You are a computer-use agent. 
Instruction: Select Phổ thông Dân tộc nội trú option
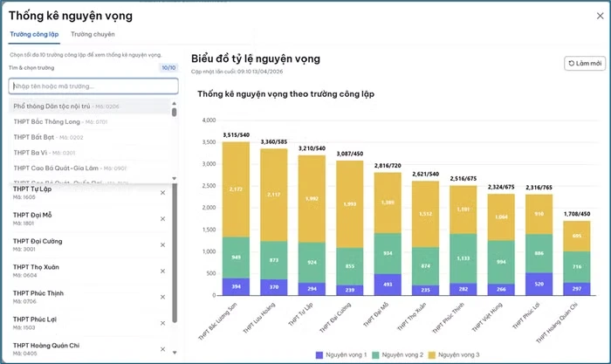[65, 106]
